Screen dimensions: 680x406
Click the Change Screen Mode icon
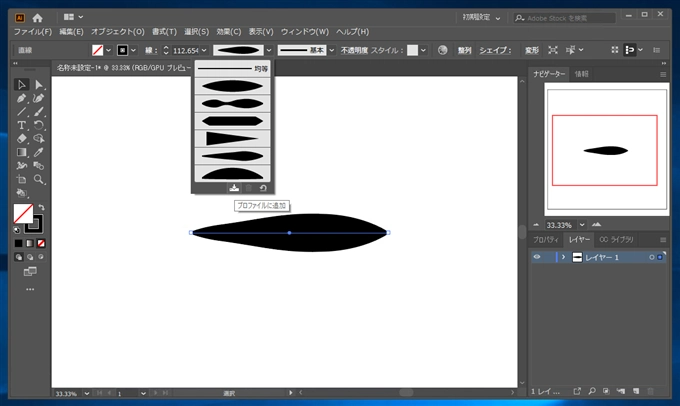pyautogui.click(x=30, y=272)
